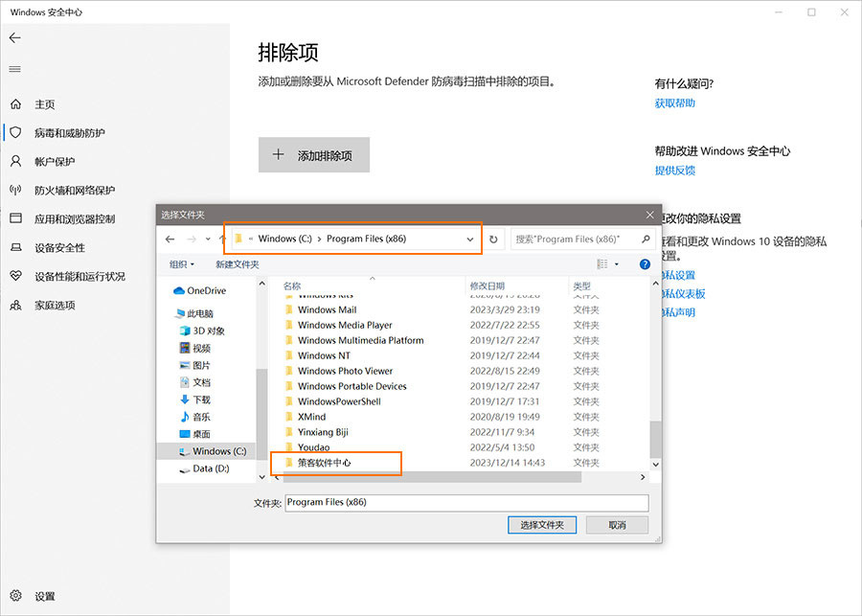Select 此电脑 in navigation tree
This screenshot has height=616, width=862.
193,313
